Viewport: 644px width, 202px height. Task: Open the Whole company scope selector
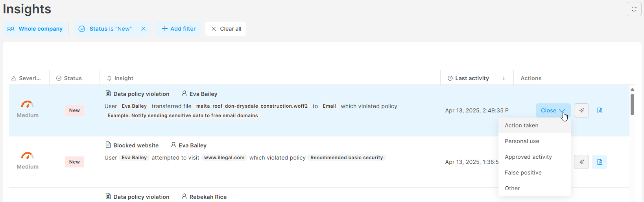pos(35,29)
